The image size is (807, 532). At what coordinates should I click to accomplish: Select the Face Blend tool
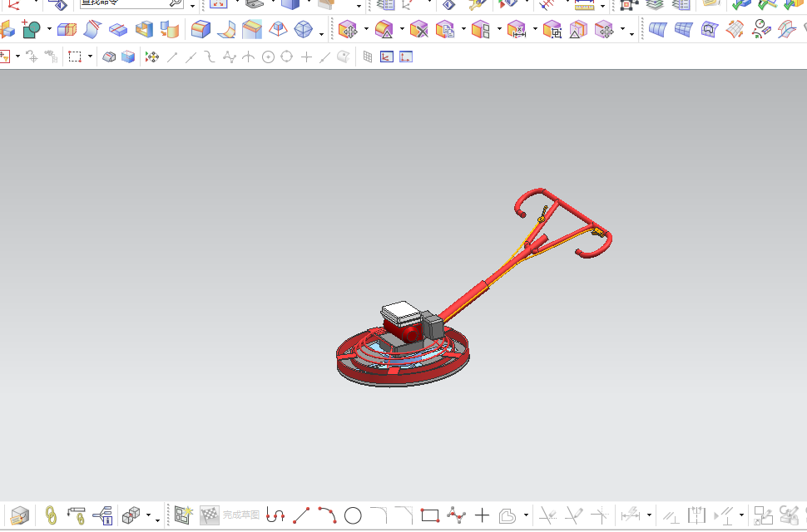pyautogui.click(x=226, y=29)
